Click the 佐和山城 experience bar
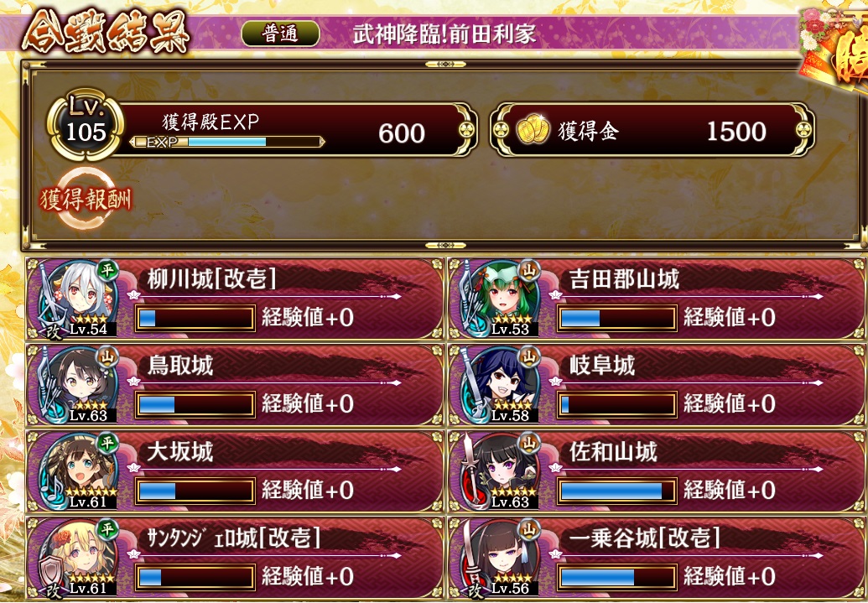 point(616,491)
